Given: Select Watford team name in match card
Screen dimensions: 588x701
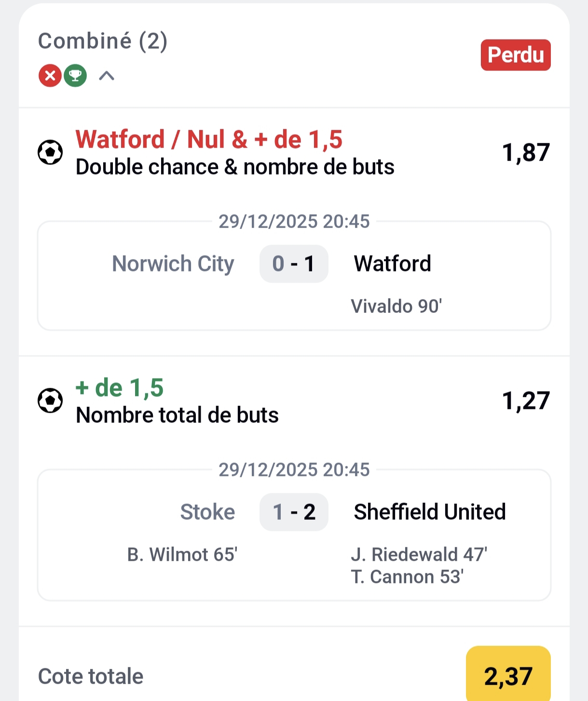Looking at the screenshot, I should [392, 264].
